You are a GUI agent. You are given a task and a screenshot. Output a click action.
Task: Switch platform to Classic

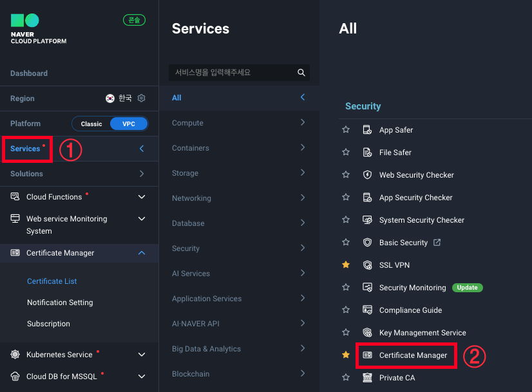[x=91, y=124]
